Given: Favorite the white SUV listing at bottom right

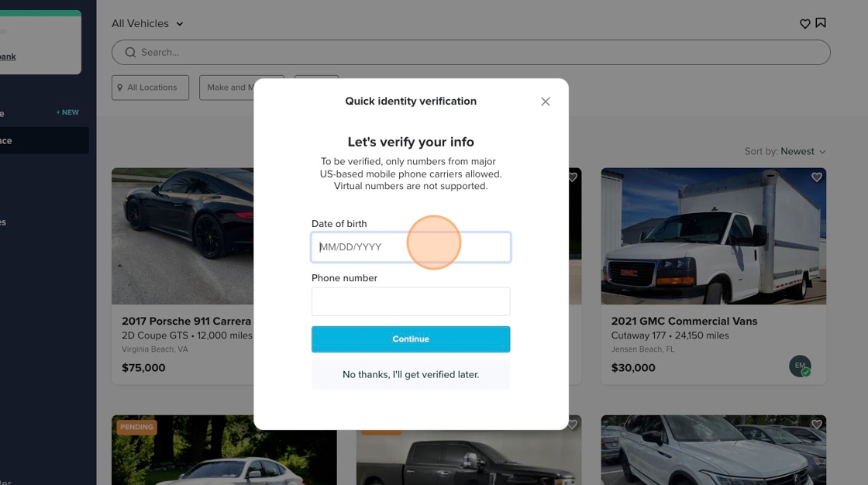Looking at the screenshot, I should (816, 425).
